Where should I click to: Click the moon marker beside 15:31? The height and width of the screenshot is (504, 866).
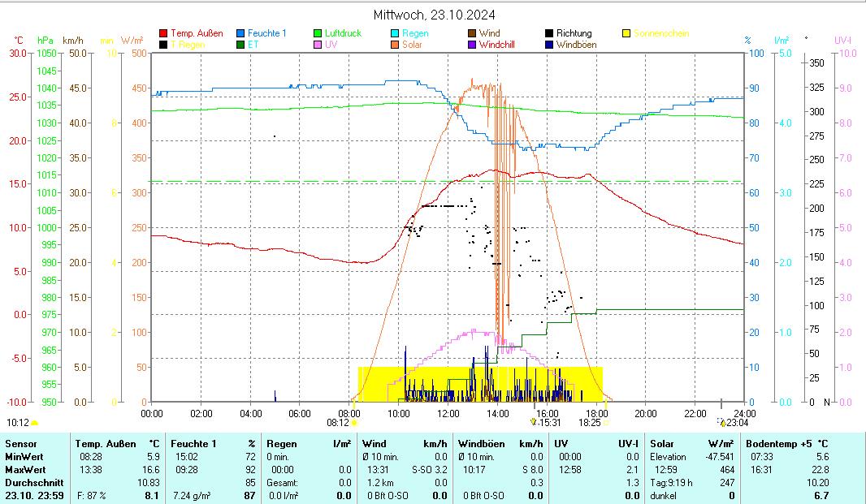[x=534, y=422]
